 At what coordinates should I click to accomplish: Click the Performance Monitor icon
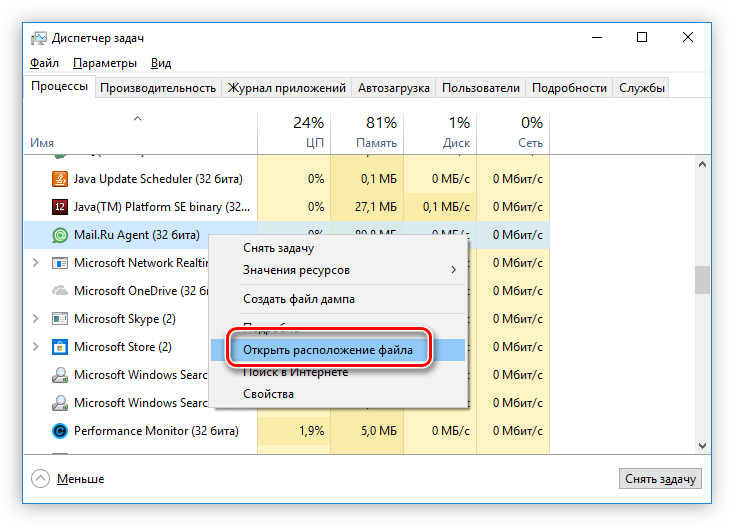[59, 431]
